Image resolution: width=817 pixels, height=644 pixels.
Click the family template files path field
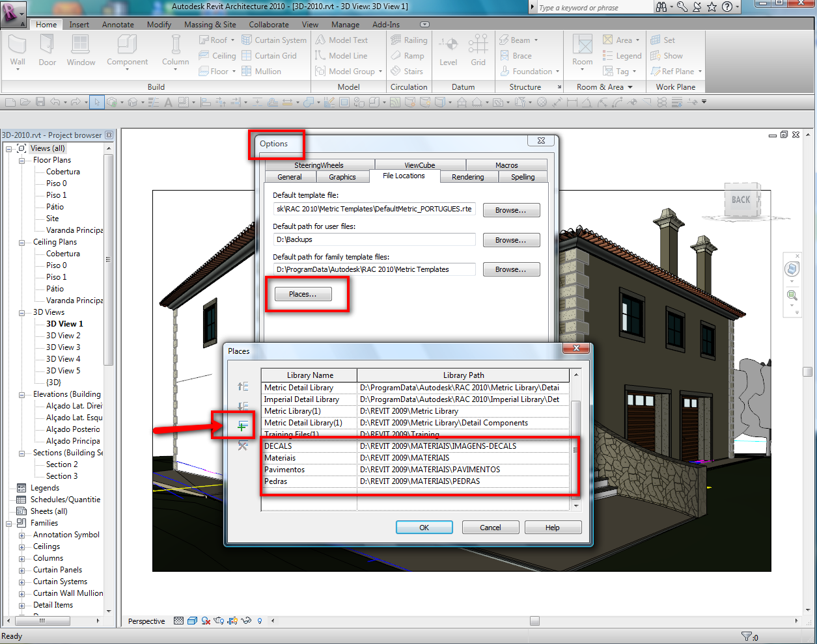pos(374,269)
